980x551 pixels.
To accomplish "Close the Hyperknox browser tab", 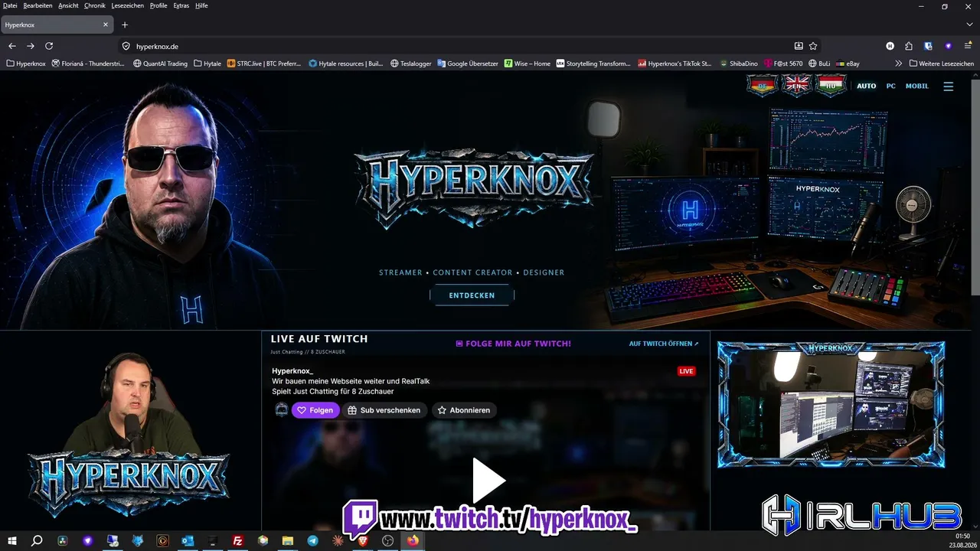I will coord(106,24).
